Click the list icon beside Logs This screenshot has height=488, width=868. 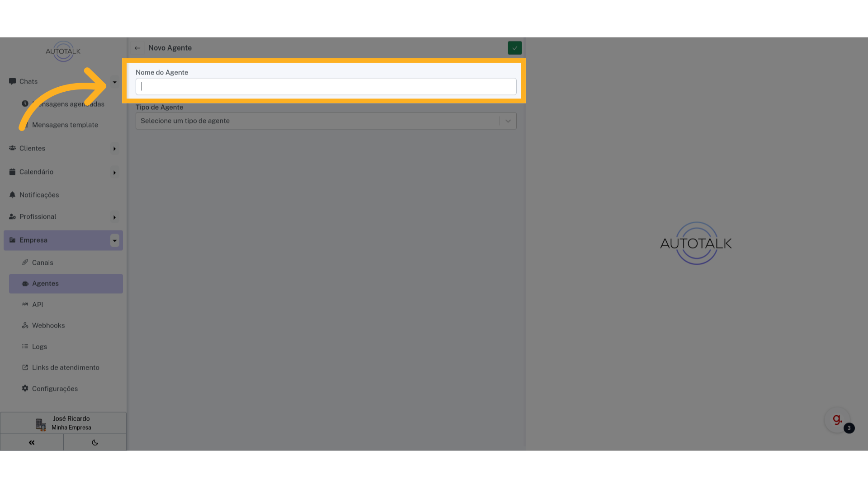click(25, 346)
